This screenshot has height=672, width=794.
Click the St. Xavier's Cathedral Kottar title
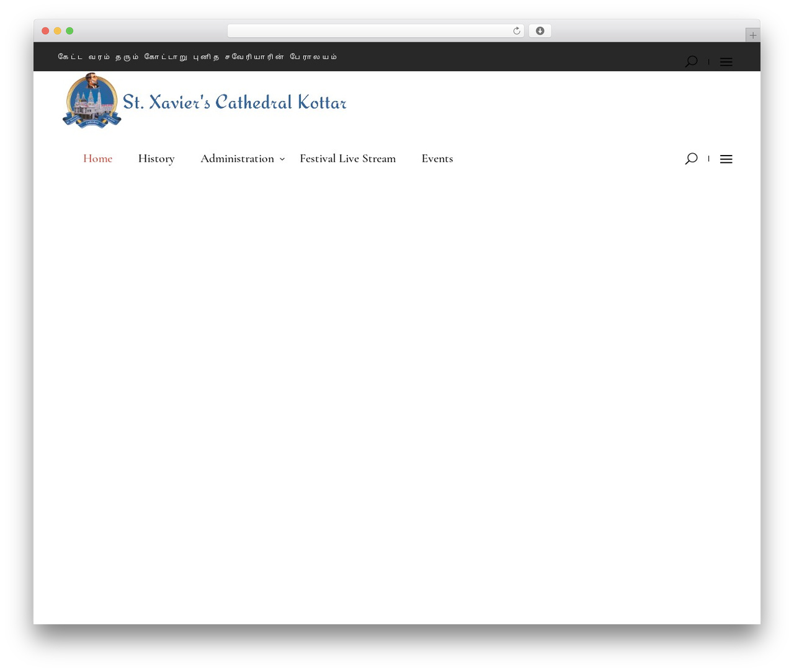point(234,102)
